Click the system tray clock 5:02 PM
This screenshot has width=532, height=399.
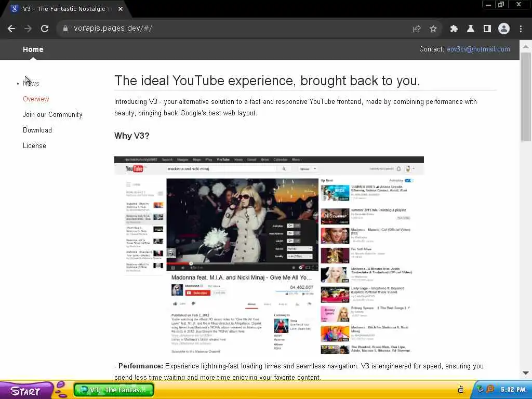pyautogui.click(x=513, y=390)
